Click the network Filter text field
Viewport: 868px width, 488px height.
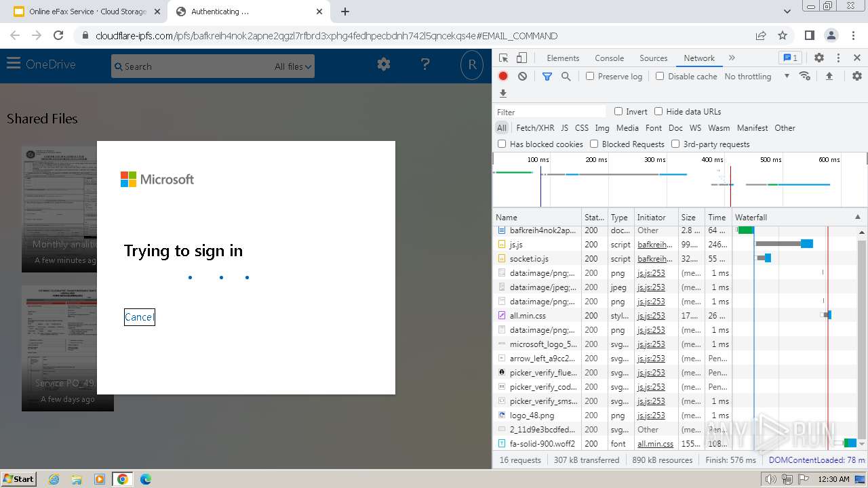[x=550, y=112]
